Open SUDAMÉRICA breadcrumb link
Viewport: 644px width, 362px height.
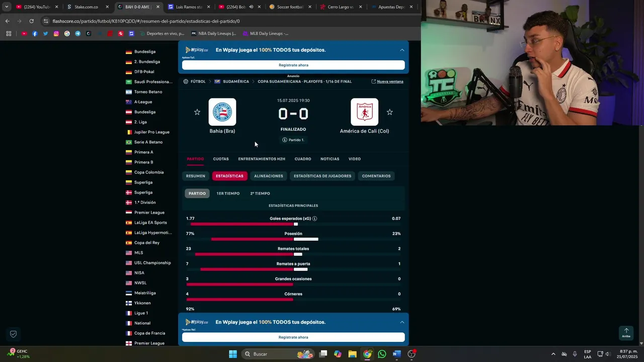[x=236, y=81]
